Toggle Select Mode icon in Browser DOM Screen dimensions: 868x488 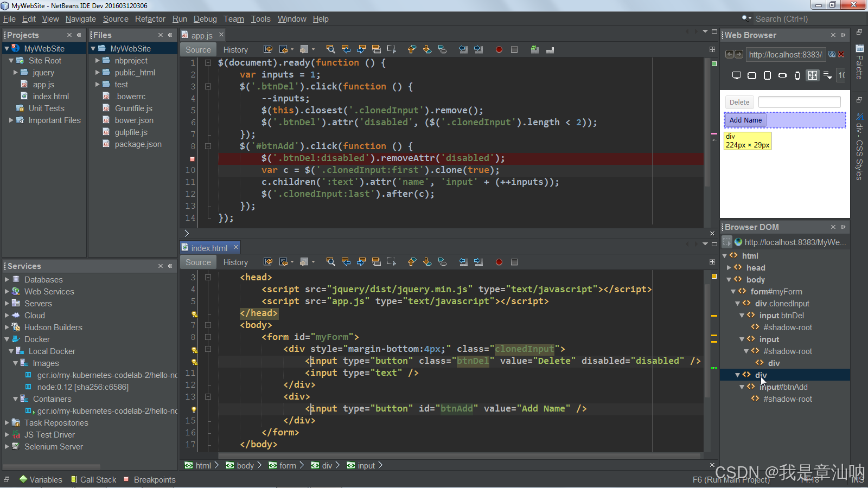coord(727,242)
